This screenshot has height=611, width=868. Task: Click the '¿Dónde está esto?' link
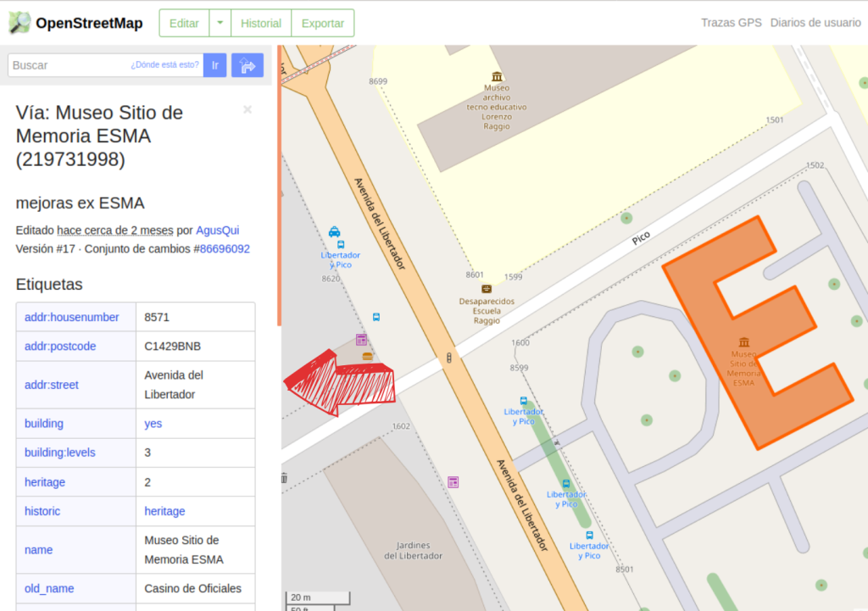point(164,64)
